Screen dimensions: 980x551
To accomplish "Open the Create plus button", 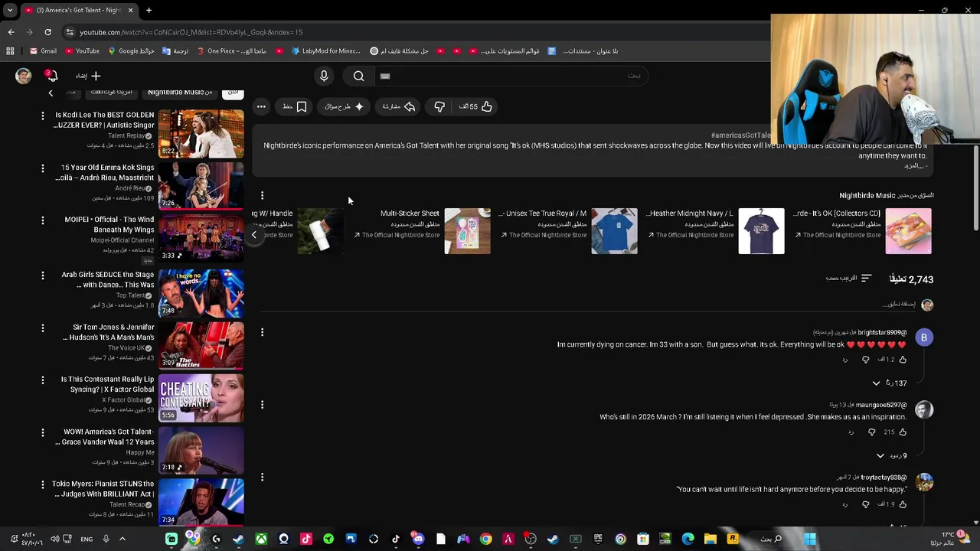I will click(88, 76).
